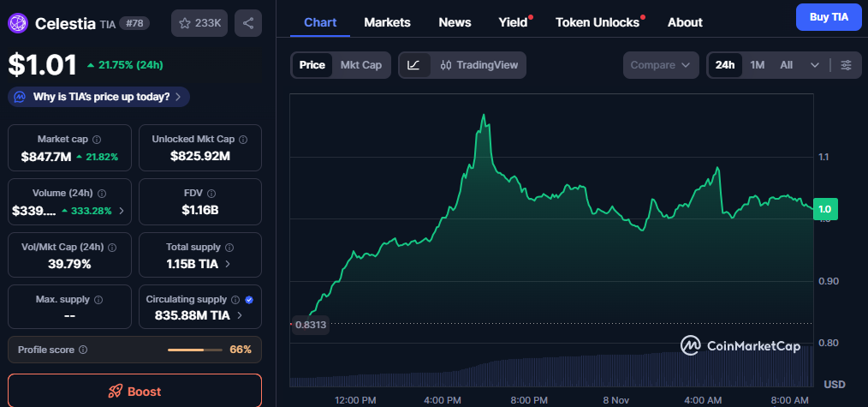Click the rocket icon on Boost
Viewport: 868px width, 407px height.
click(x=116, y=392)
